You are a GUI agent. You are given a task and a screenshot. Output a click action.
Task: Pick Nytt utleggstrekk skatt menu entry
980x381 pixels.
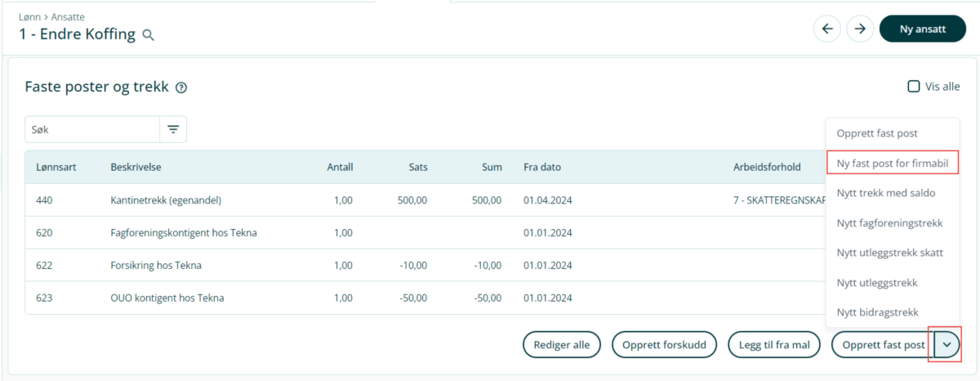pos(889,253)
